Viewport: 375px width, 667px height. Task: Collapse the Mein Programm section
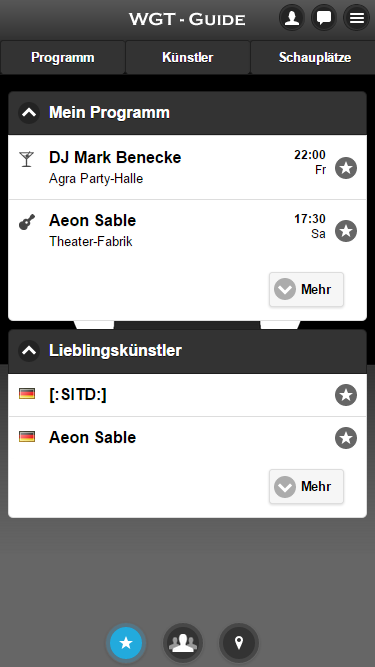pos(29,113)
